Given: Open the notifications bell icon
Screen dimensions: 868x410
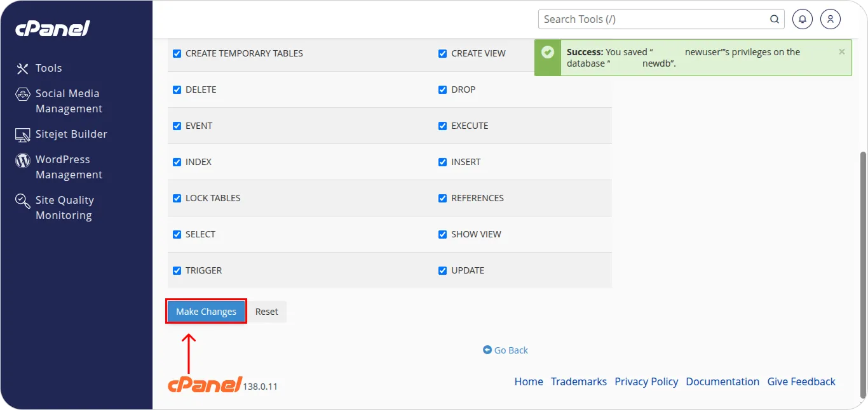Looking at the screenshot, I should coord(803,19).
